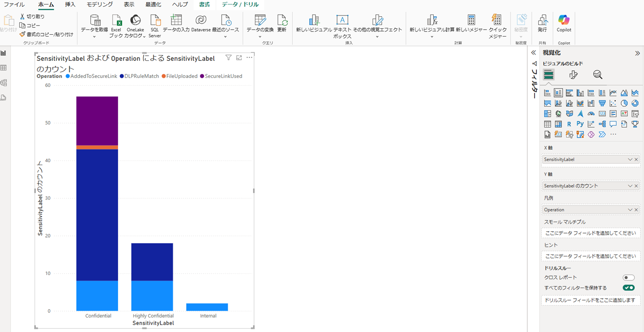
Task: Select the Card 123 visual
Action: [602, 114]
